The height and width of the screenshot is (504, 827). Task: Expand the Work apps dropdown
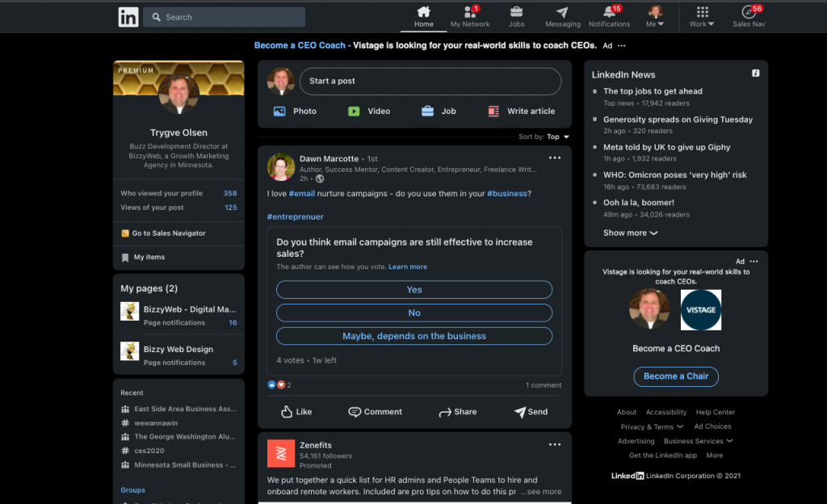tap(702, 17)
